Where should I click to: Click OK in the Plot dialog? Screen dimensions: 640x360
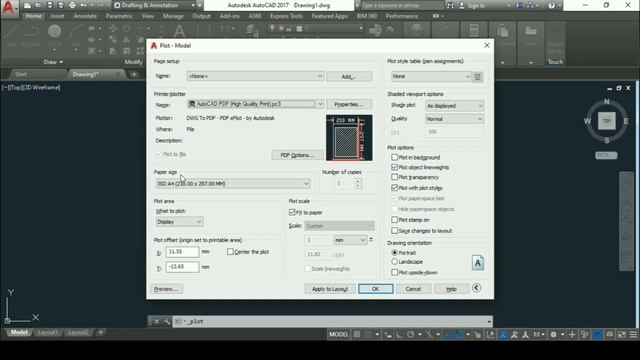click(x=376, y=289)
